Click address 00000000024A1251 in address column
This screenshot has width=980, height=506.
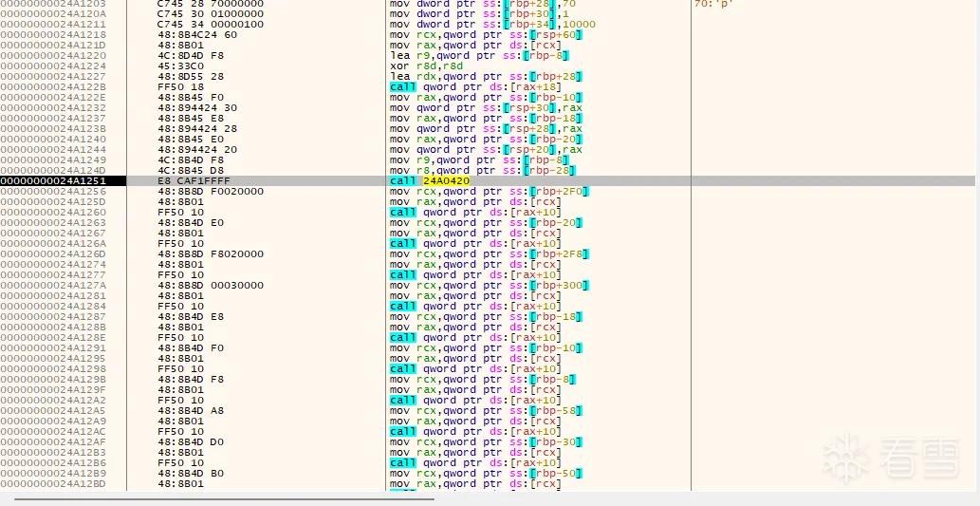[53, 180]
